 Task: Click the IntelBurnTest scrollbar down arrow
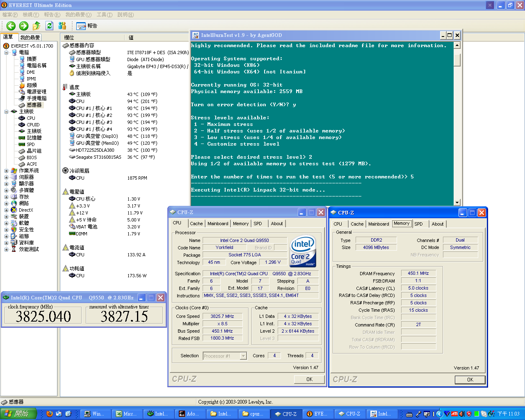[x=457, y=202]
